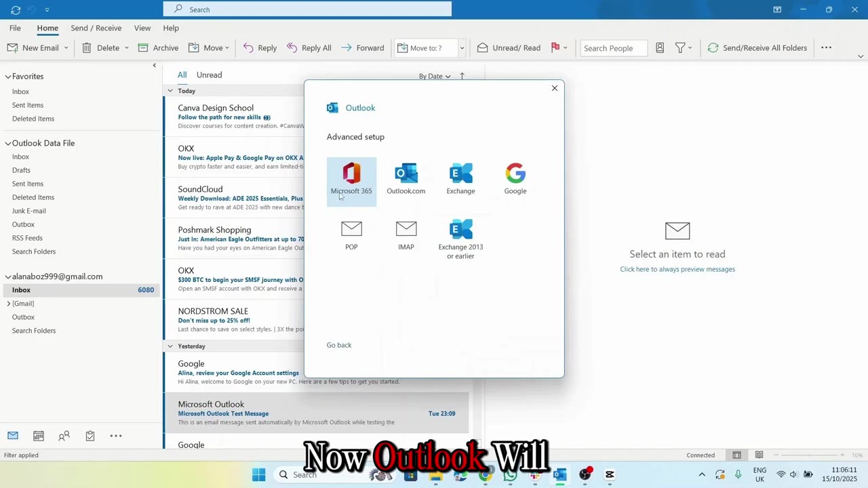868x488 pixels.
Task: Open Tasks view icon
Action: pos(90,436)
